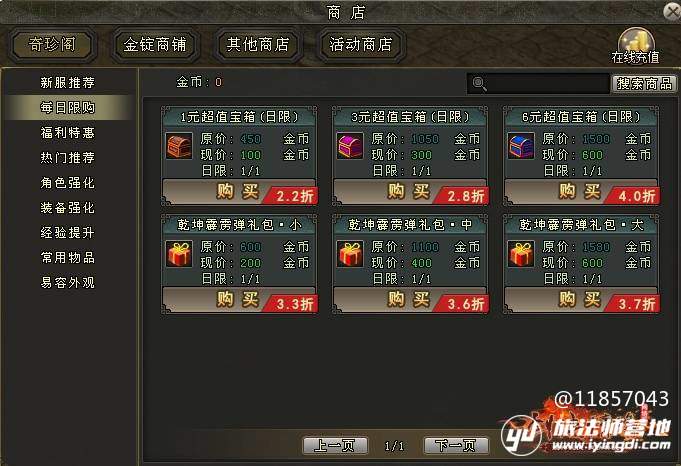Click the magnifier icon in search box
Image resolution: width=681 pixels, height=466 pixels.
pos(479,83)
